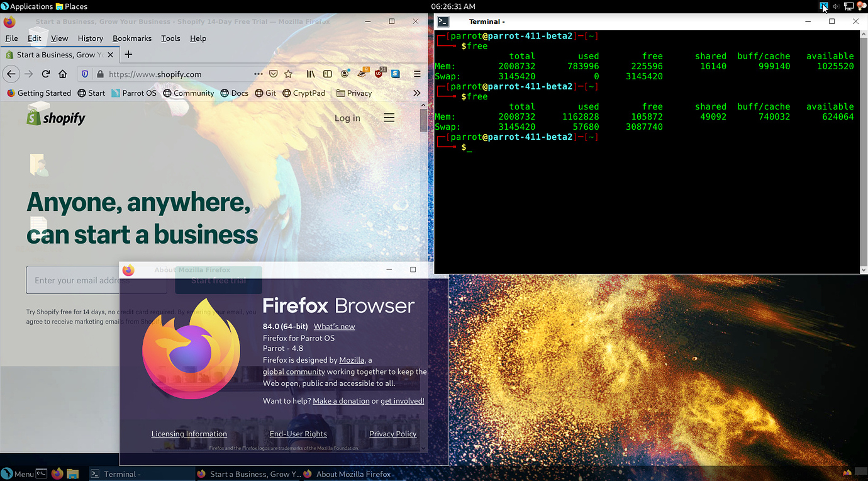The image size is (868, 481).
Task: Select the Start a Business browser tab
Action: click(x=60, y=55)
